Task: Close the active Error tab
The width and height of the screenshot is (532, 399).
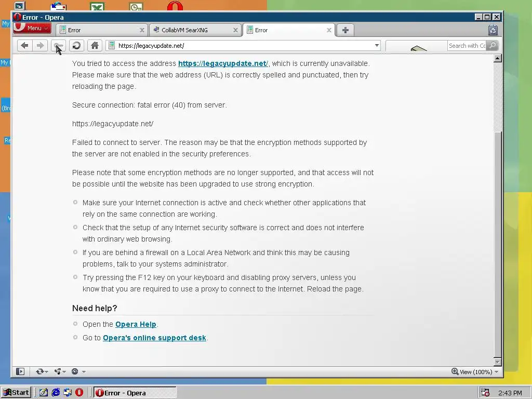Action: [x=329, y=30]
